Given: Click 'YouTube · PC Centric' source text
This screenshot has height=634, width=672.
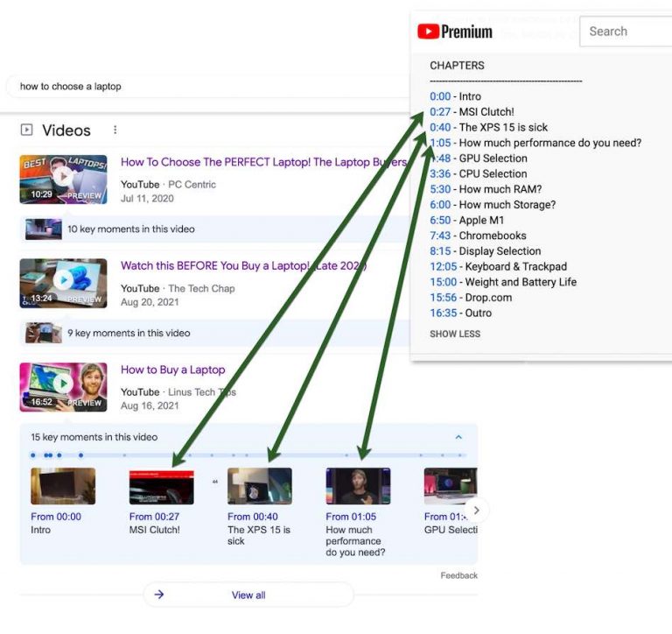Looking at the screenshot, I should (168, 185).
